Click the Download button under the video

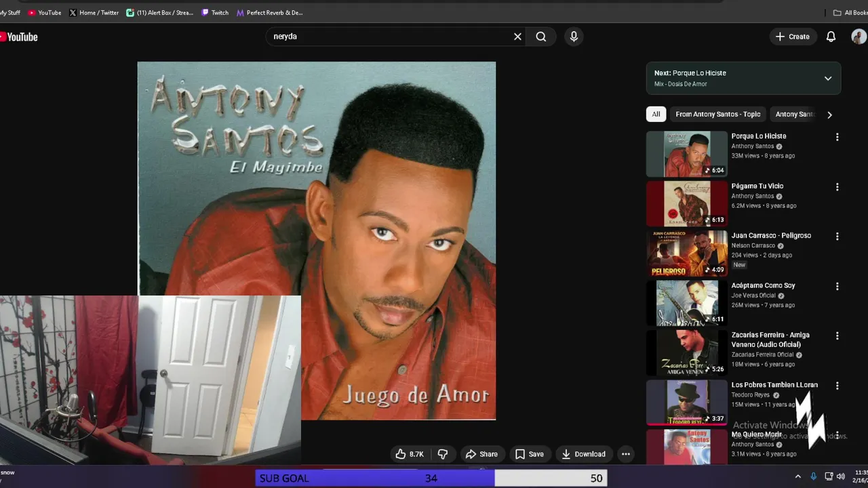click(583, 454)
